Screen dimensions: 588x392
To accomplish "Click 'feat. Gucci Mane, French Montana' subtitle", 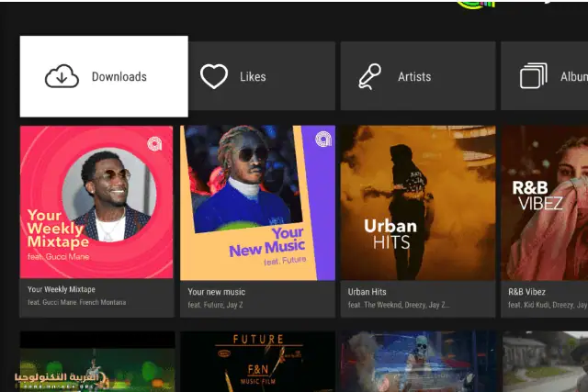I will click(x=76, y=302).
